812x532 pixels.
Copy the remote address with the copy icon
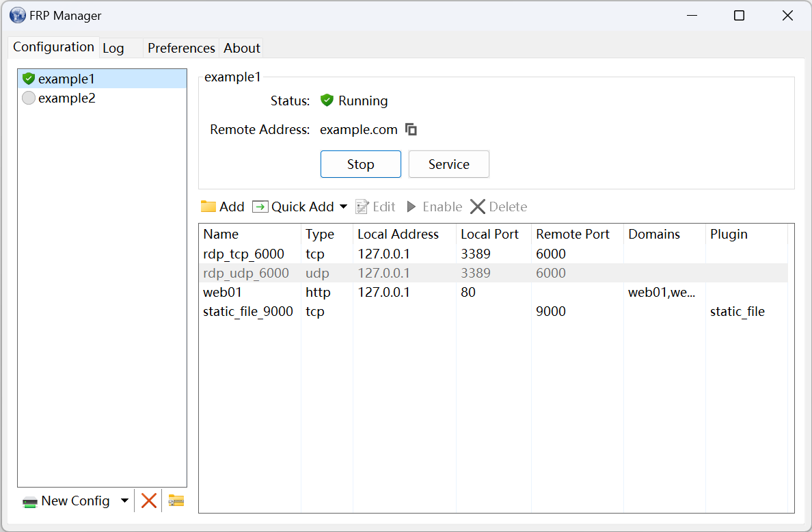tap(411, 129)
